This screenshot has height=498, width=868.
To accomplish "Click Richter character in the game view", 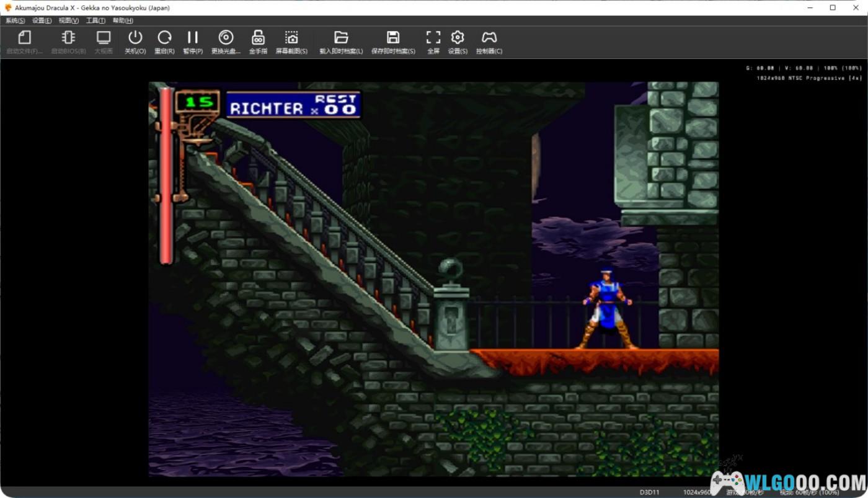I will [606, 307].
